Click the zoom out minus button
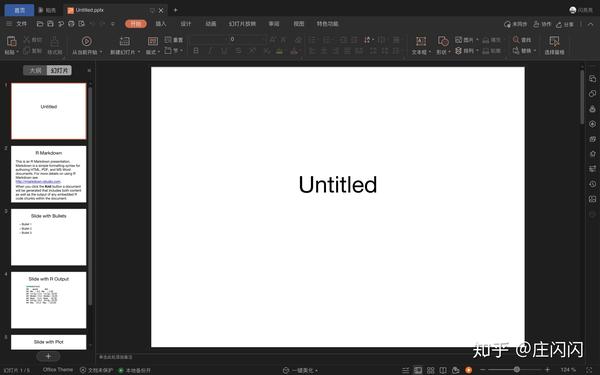The width and height of the screenshot is (600, 375). (483, 370)
